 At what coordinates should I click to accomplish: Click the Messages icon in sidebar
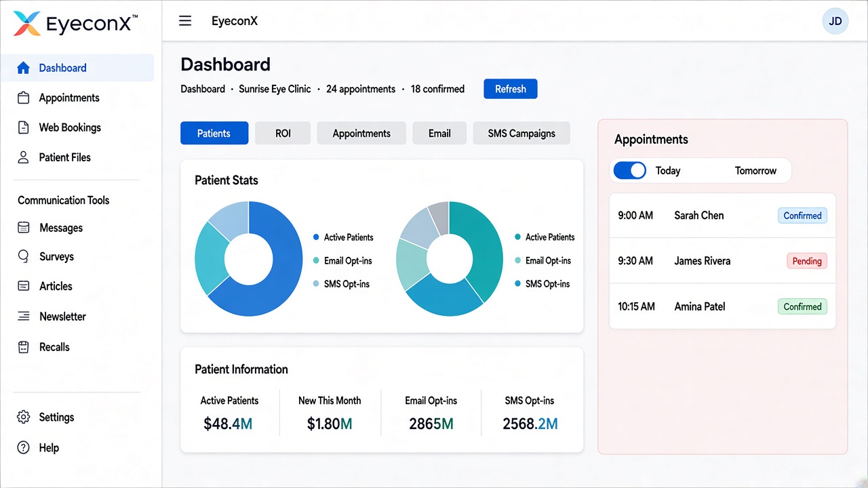click(23, 228)
